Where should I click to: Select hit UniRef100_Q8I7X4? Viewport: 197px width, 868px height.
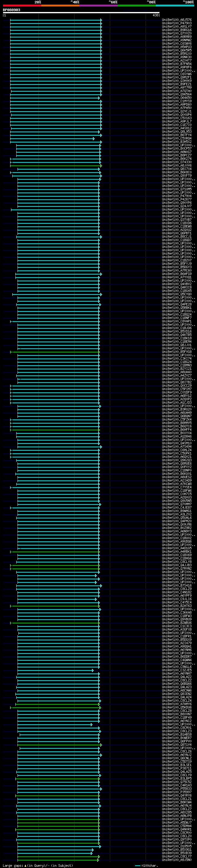177,169
